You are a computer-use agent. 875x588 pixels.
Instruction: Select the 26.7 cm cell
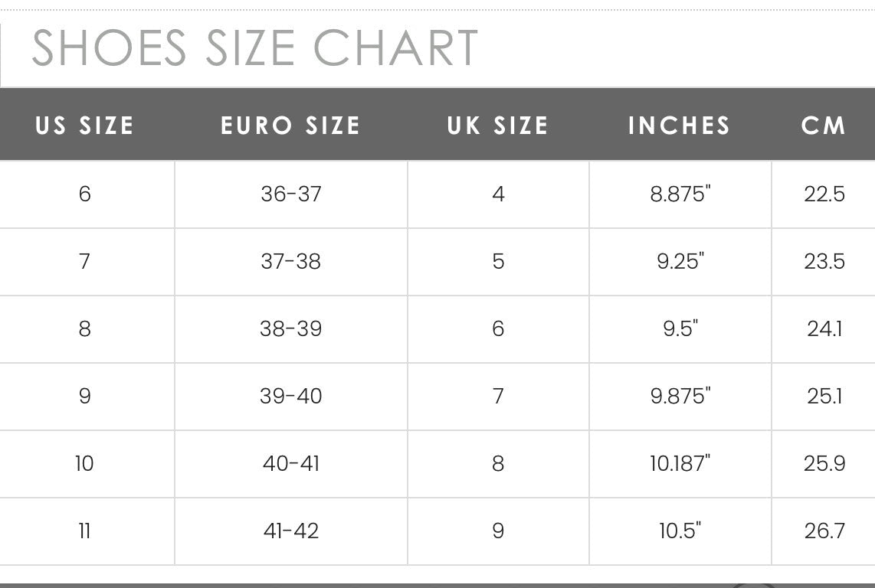[x=824, y=531]
